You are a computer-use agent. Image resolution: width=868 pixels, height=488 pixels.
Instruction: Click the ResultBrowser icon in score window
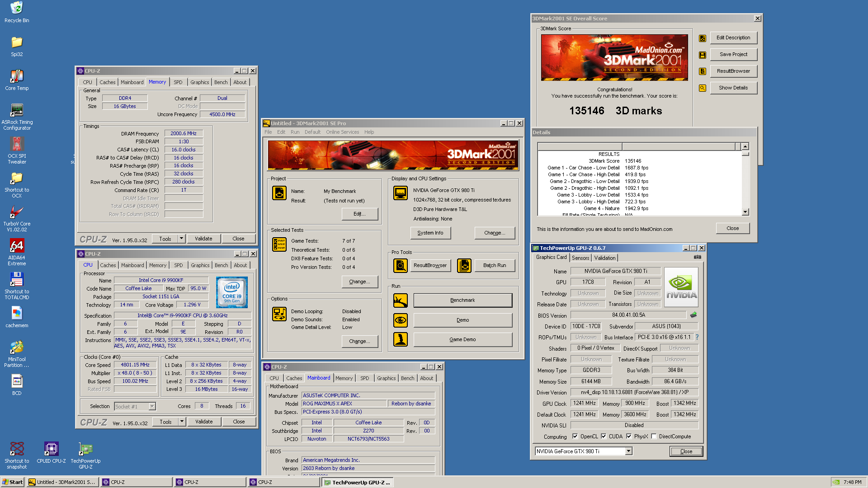pyautogui.click(x=703, y=71)
